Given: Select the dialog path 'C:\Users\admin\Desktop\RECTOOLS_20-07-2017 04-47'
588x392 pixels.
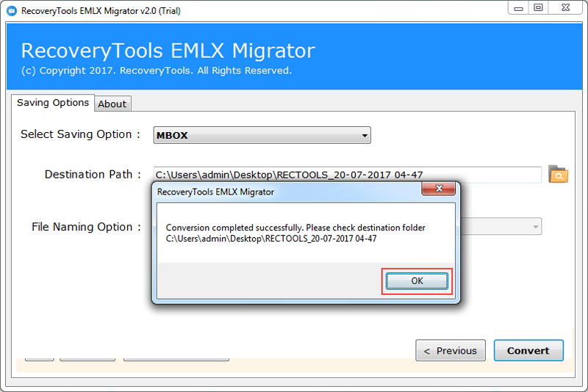Looking at the screenshot, I should click(x=271, y=239).
